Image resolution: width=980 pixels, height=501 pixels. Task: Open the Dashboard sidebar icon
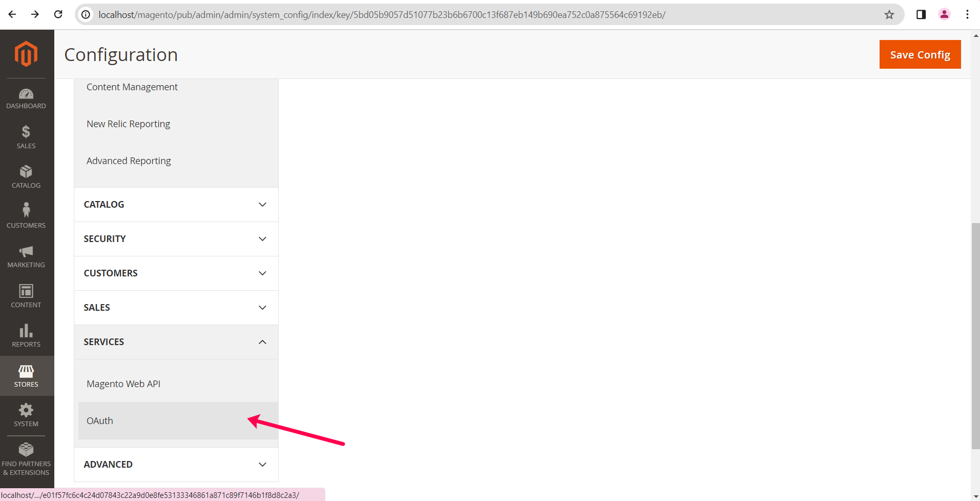[x=26, y=98]
